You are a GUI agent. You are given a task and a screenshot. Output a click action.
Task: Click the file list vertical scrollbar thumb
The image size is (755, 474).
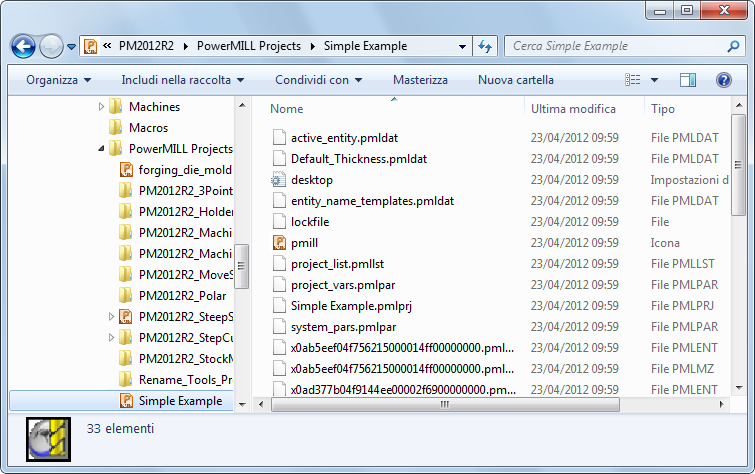pos(738,165)
